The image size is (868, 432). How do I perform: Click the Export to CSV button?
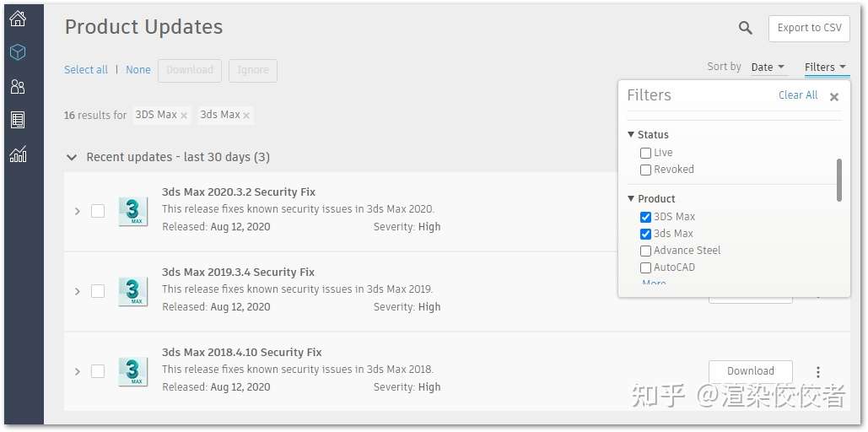809,28
